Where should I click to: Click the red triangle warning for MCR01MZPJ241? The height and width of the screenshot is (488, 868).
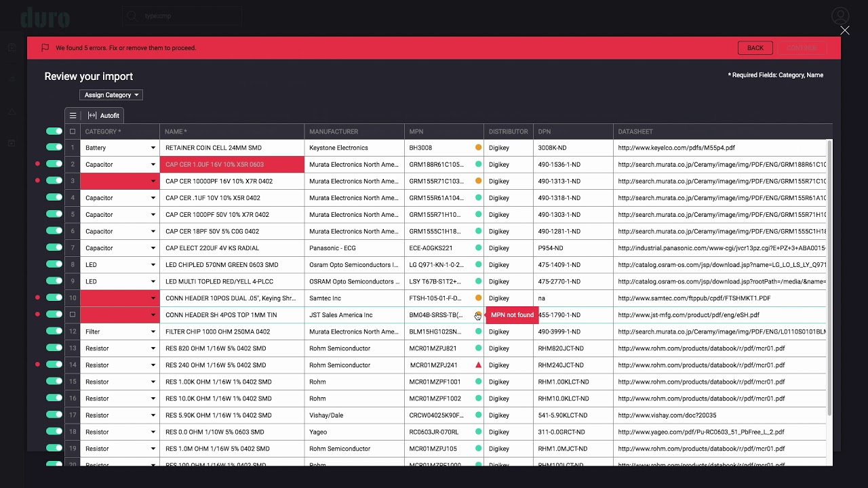coord(478,365)
